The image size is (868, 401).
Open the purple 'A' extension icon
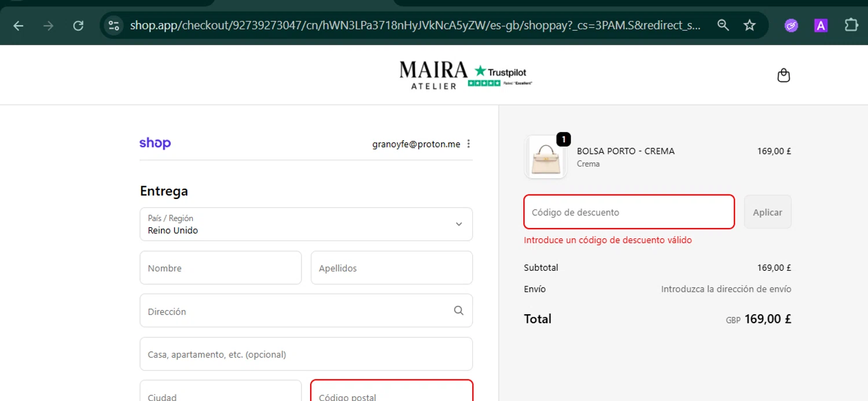tap(821, 25)
